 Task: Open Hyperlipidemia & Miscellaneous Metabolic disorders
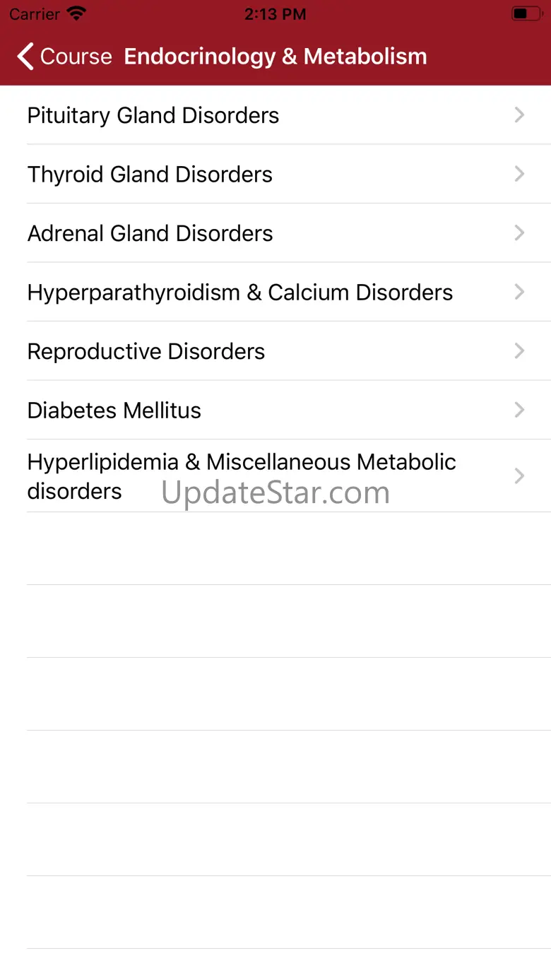point(242,476)
